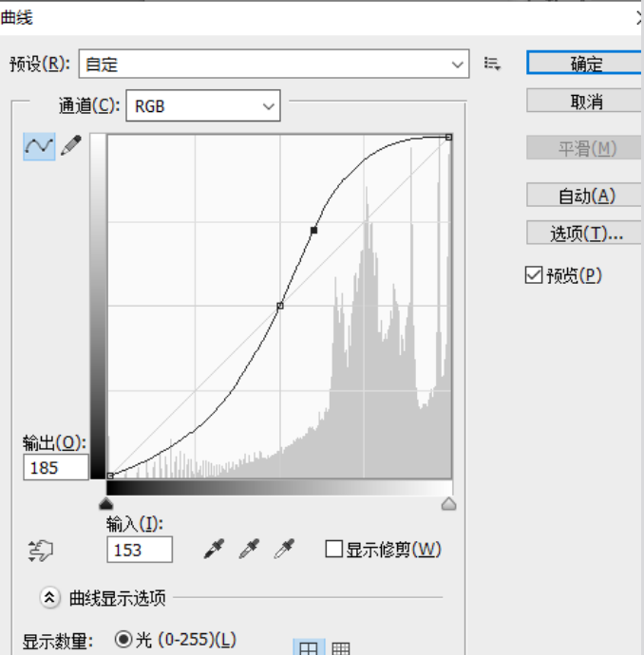Click the 输出 value field 185

pyautogui.click(x=56, y=467)
